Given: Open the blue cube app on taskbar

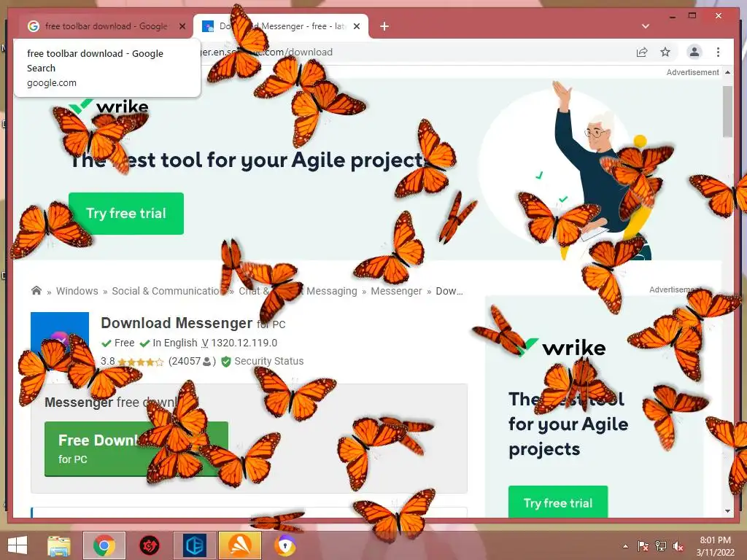Looking at the screenshot, I should tap(194, 545).
